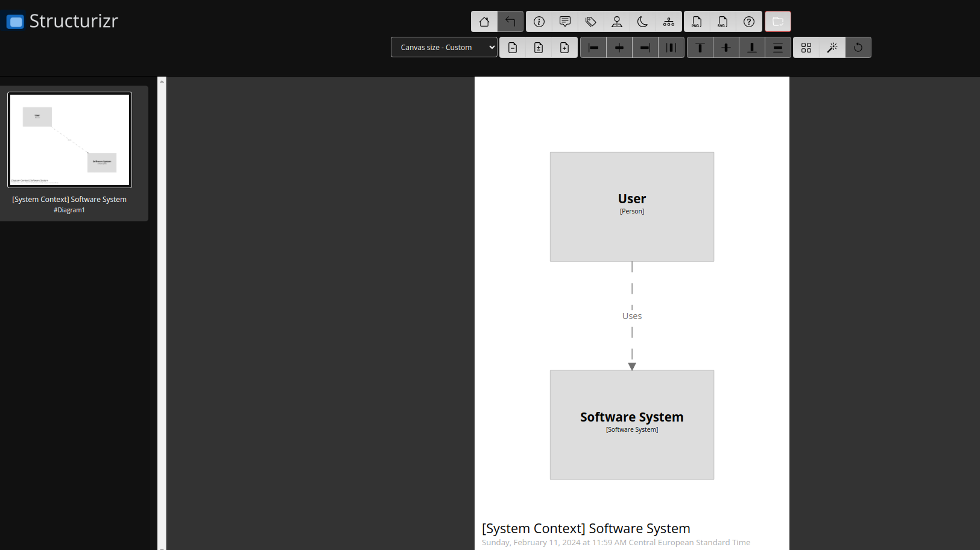Reset diagram layout with refresh button

pyautogui.click(x=858, y=47)
